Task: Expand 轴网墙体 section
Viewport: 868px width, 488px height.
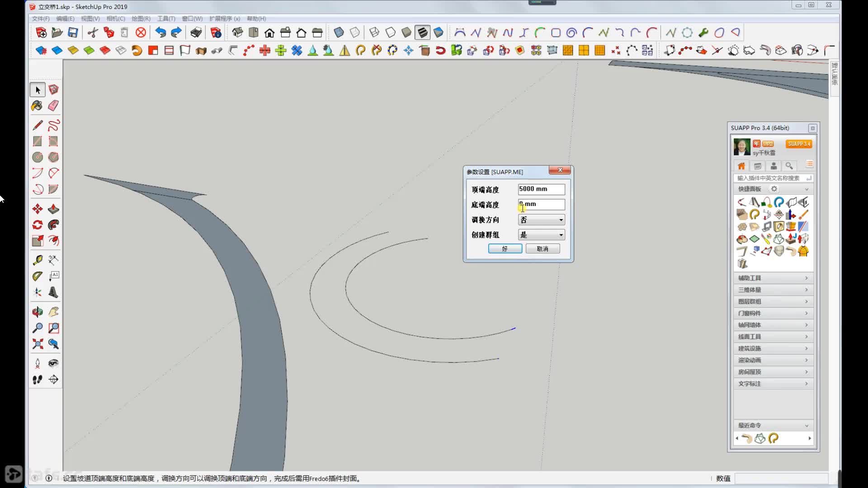Action: (773, 325)
